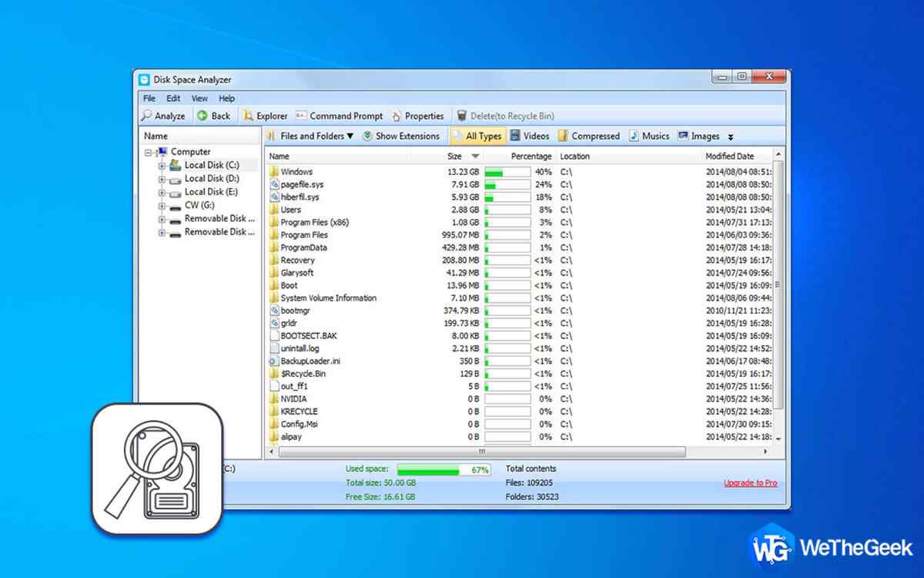924x578 pixels.
Task: Open Explorer from the toolbar
Action: click(x=265, y=116)
